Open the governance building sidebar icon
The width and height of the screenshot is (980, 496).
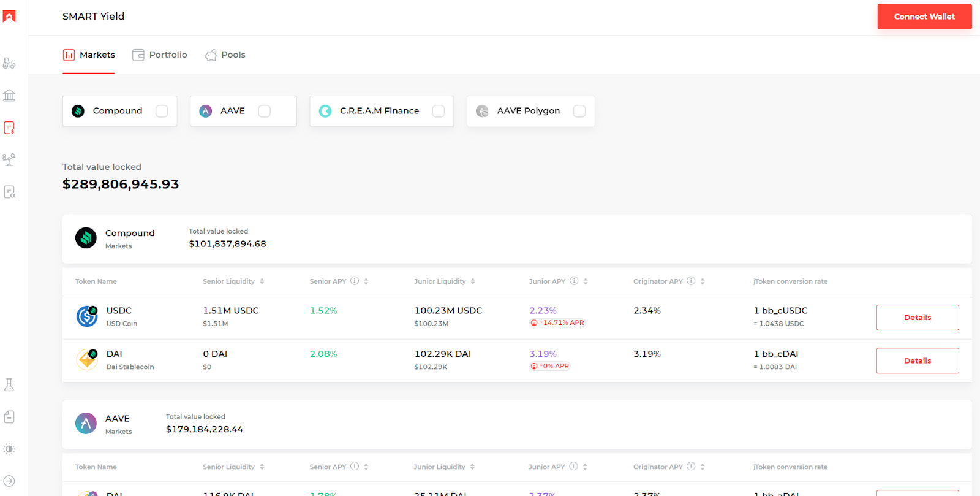pyautogui.click(x=9, y=96)
